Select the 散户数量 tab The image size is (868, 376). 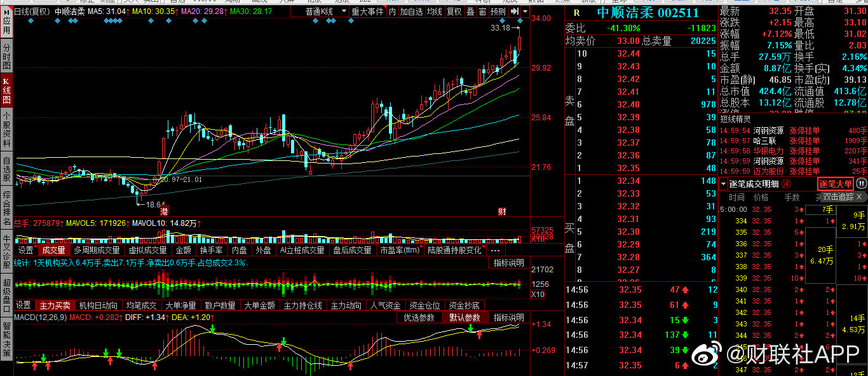220,305
